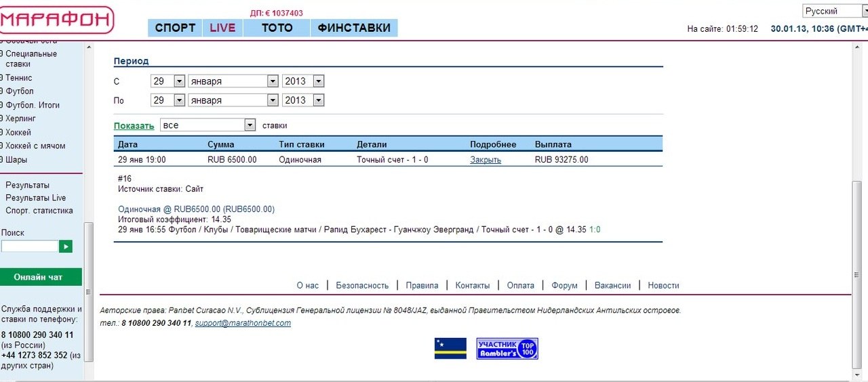Image resolution: width=868 pixels, height=382 pixels.
Task: Click the Rambler's Top 100 badge
Action: [507, 348]
